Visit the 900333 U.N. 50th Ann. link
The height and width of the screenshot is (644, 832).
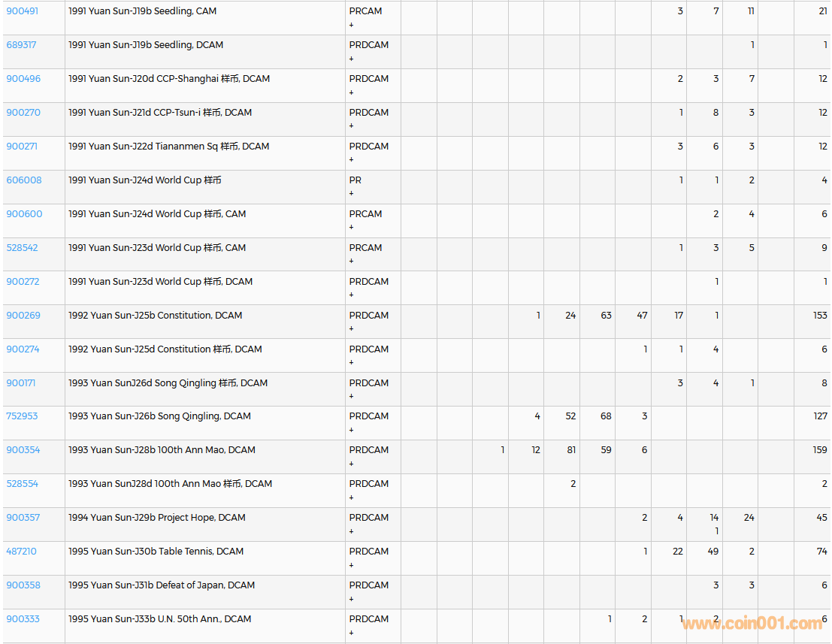pos(23,619)
